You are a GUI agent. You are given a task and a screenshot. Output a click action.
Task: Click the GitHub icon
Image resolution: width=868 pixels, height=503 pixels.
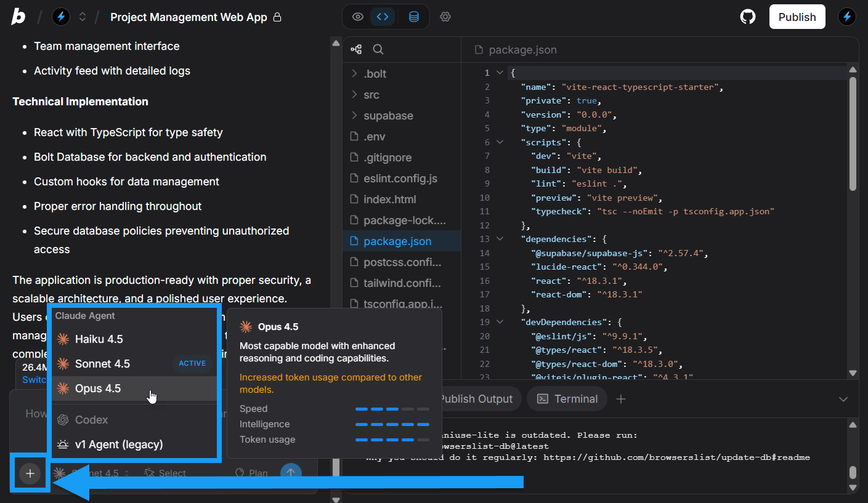click(747, 17)
